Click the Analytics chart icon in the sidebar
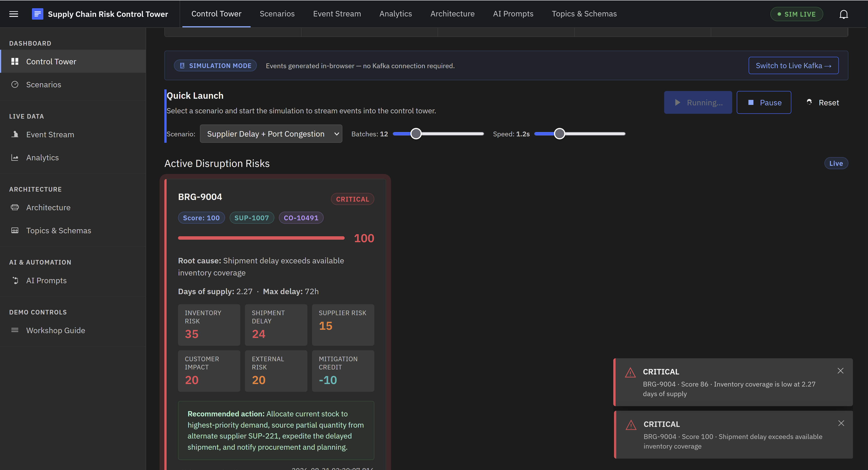 pos(15,158)
